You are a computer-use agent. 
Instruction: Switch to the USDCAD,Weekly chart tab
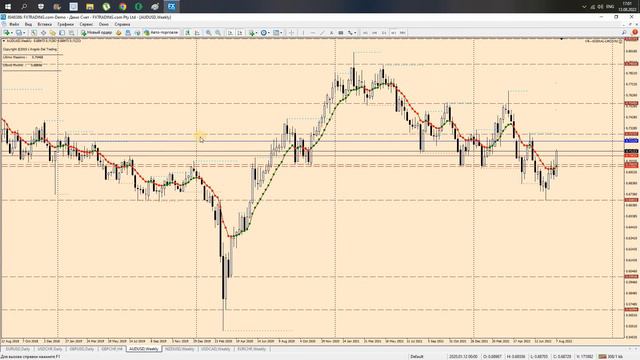tap(216, 349)
